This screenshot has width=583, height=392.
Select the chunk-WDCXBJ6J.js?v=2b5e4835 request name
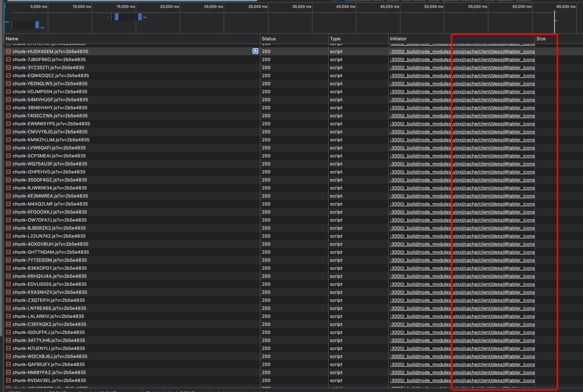point(50,356)
